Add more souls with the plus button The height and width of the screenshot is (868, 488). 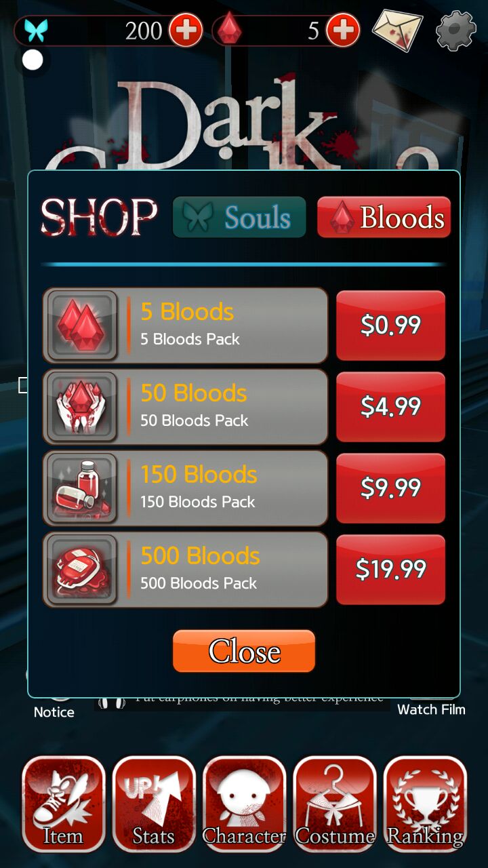185,31
